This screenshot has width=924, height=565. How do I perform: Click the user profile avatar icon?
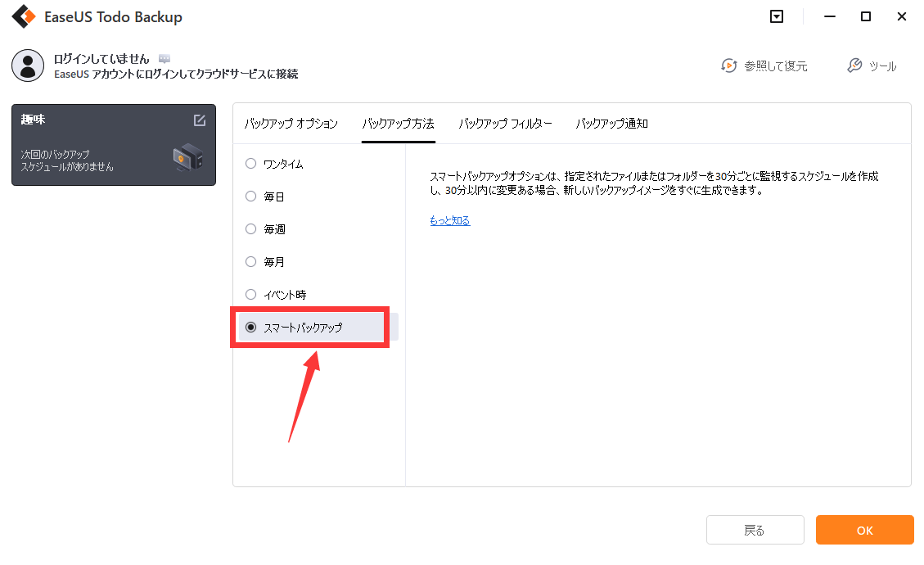coord(28,66)
